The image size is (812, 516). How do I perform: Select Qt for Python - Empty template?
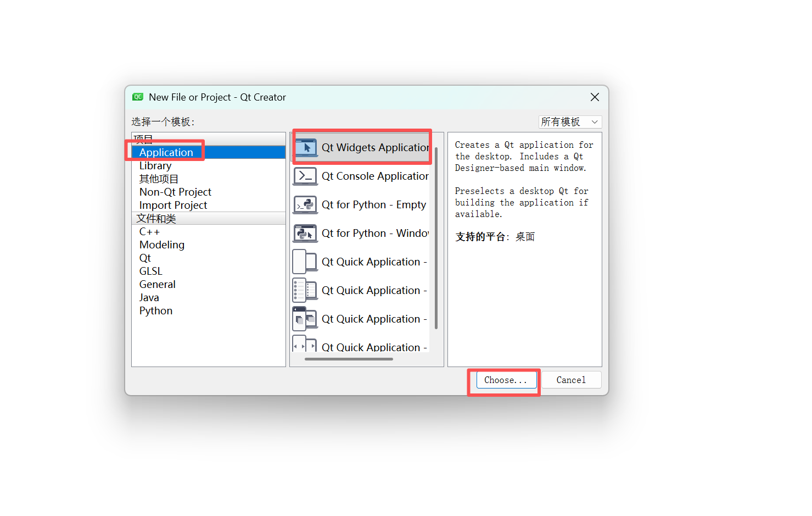(x=361, y=204)
